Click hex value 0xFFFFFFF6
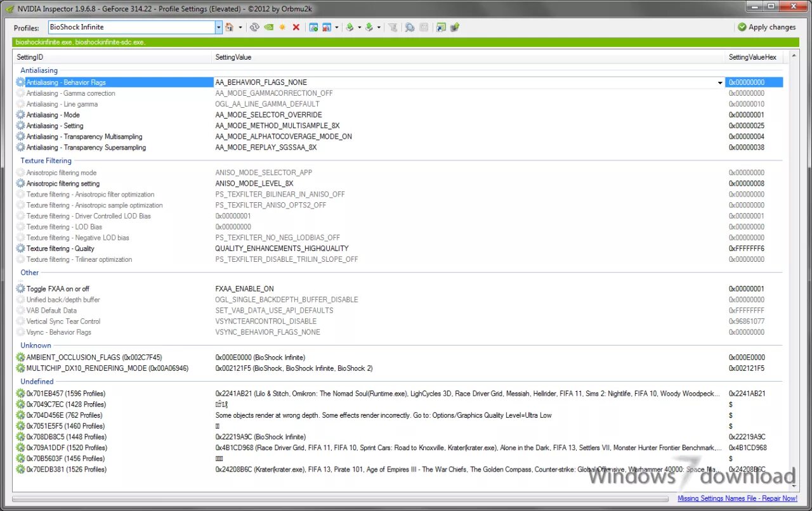The width and height of the screenshot is (812, 511). pyautogui.click(x=747, y=249)
